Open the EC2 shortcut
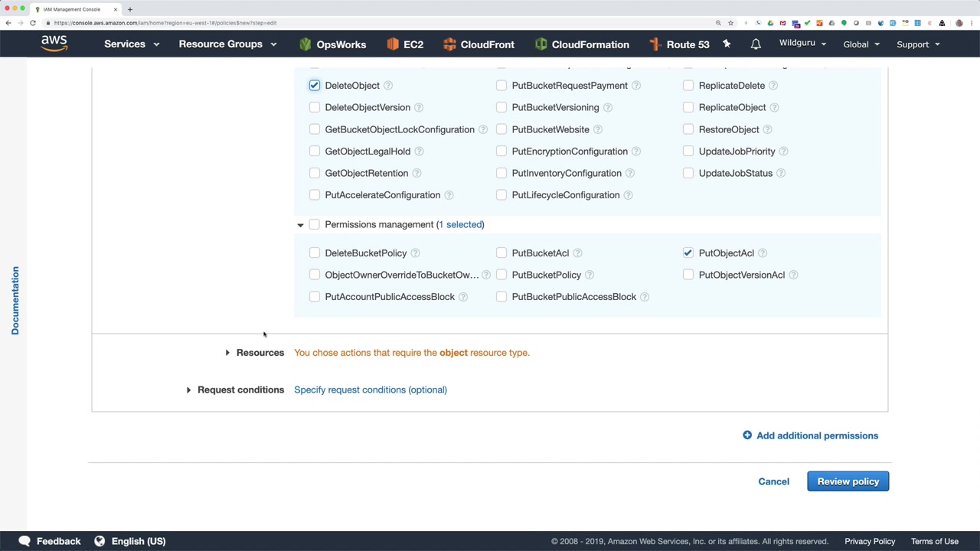Viewport: 980px width, 551px height. (405, 44)
